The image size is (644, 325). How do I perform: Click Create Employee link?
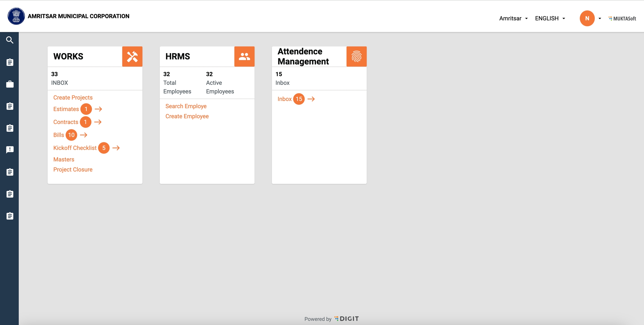[187, 116]
